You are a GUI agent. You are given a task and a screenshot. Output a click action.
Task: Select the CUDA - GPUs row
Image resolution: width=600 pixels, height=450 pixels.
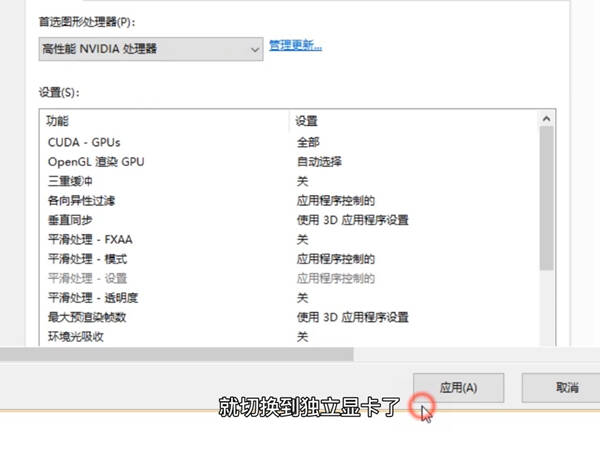(289, 142)
